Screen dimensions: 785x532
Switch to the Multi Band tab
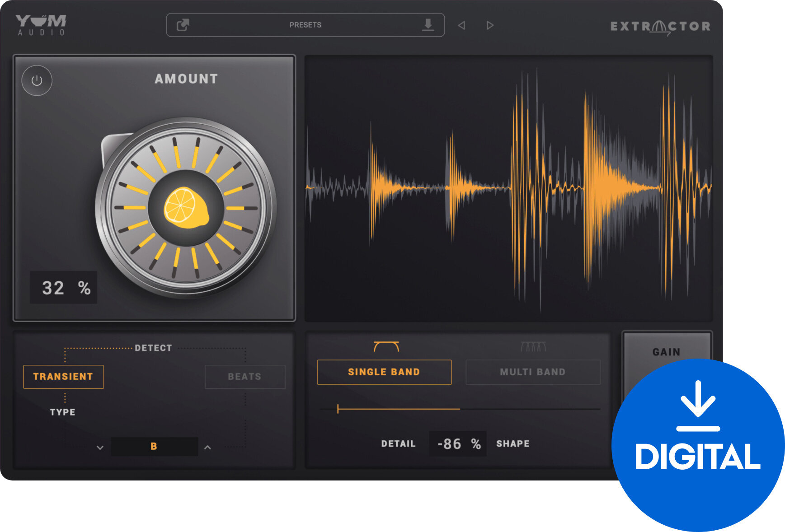coord(533,372)
